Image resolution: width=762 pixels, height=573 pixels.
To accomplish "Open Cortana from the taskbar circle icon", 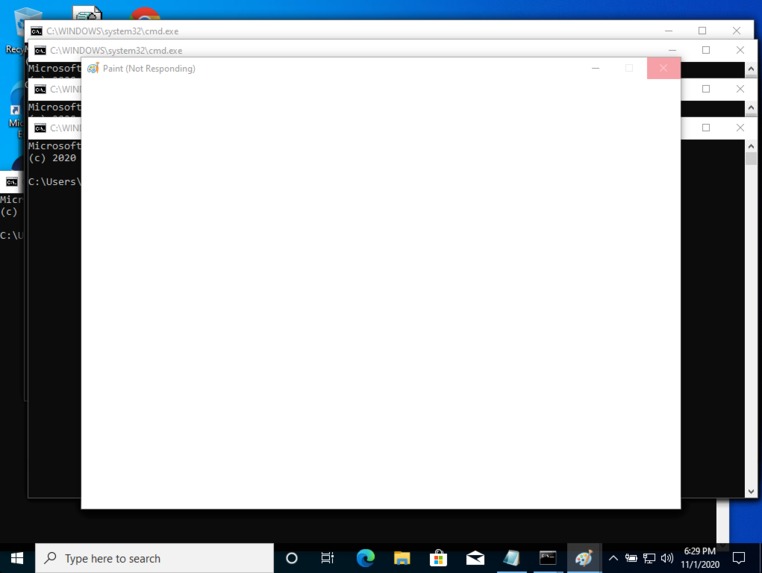I will tap(292, 558).
